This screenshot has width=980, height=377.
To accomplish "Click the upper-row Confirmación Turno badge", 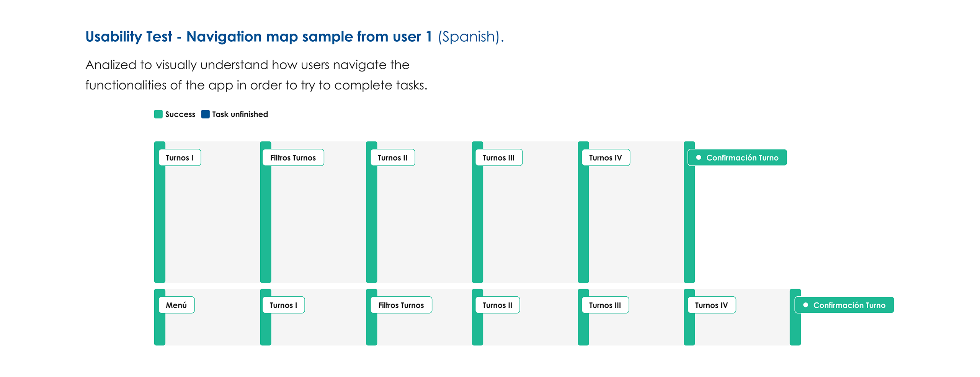I will click(737, 157).
